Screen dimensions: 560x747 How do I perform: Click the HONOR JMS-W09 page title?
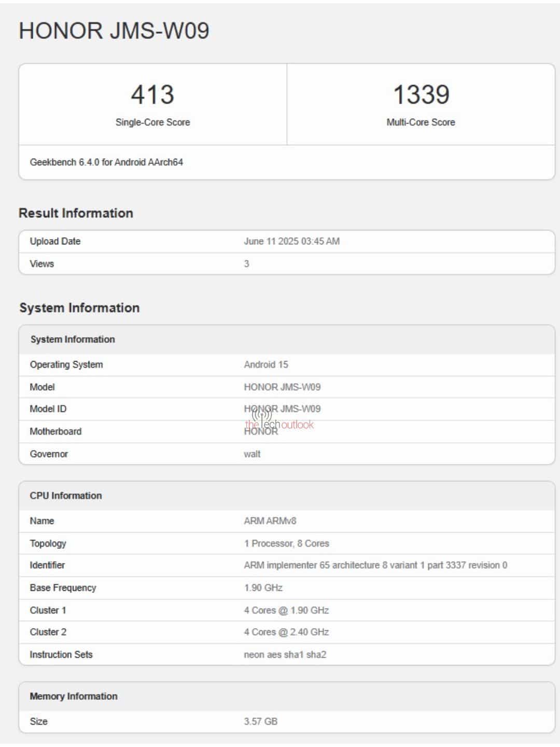pyautogui.click(x=114, y=31)
